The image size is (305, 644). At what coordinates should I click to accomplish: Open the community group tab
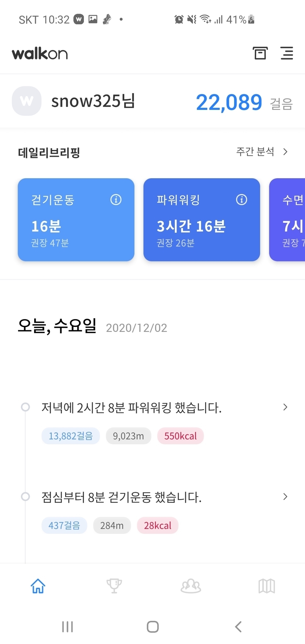click(x=191, y=586)
